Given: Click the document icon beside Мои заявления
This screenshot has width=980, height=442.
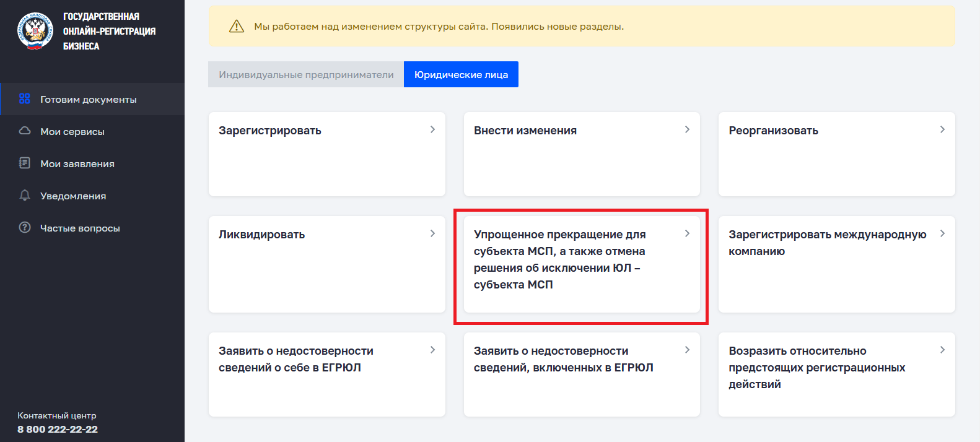Looking at the screenshot, I should coord(25,163).
